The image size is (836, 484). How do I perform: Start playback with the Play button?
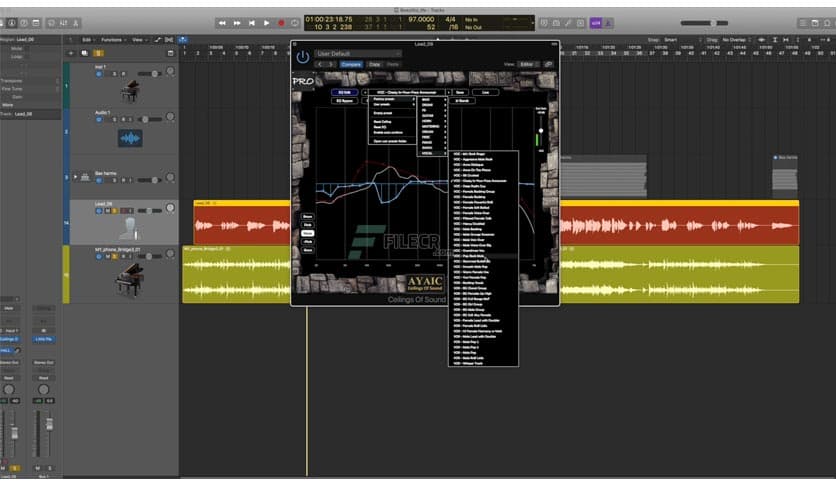[x=266, y=23]
